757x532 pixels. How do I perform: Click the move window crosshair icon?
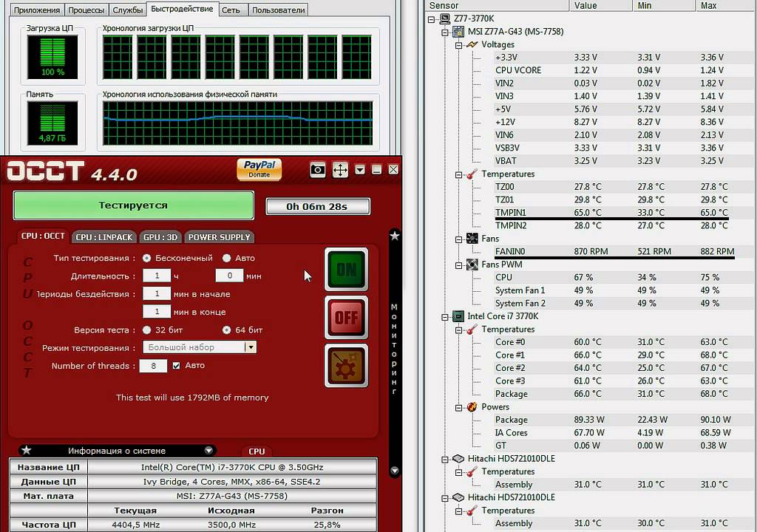(340, 169)
